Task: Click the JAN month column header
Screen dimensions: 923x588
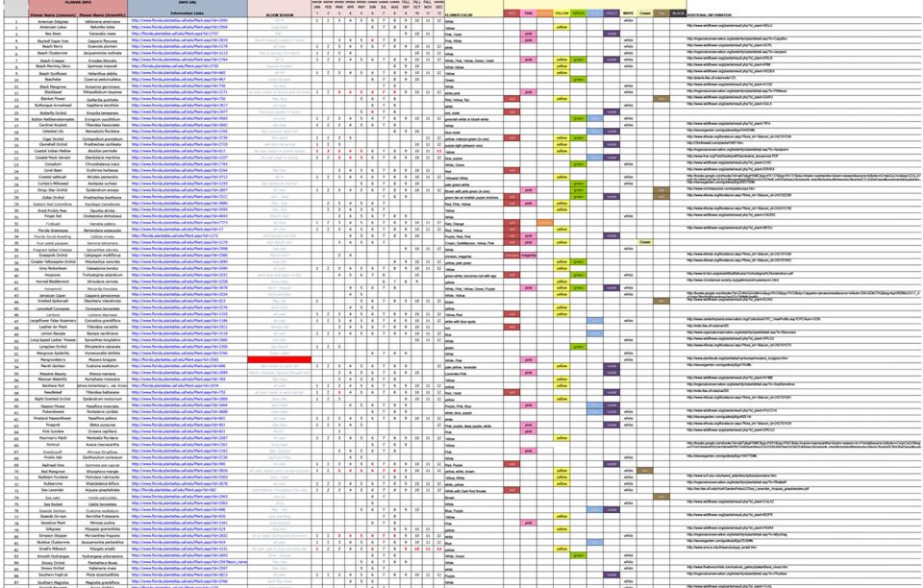Action: coord(317,8)
